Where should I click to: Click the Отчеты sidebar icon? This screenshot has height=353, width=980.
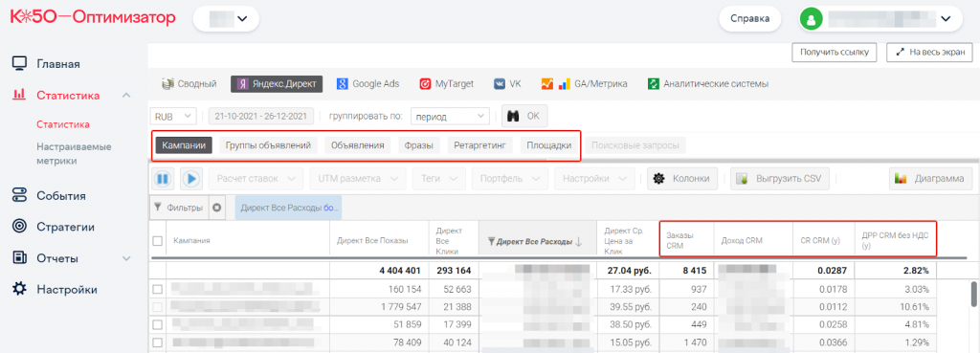click(x=20, y=257)
